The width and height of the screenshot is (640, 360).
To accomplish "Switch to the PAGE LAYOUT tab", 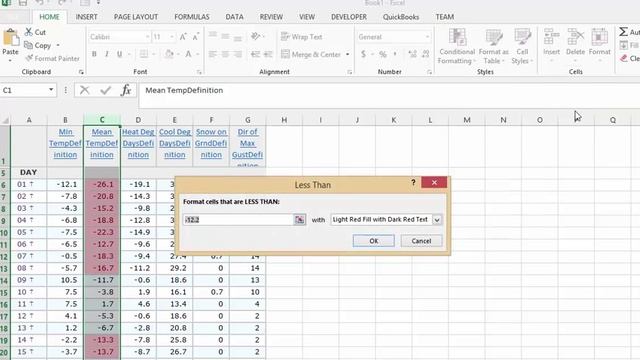I will (136, 17).
